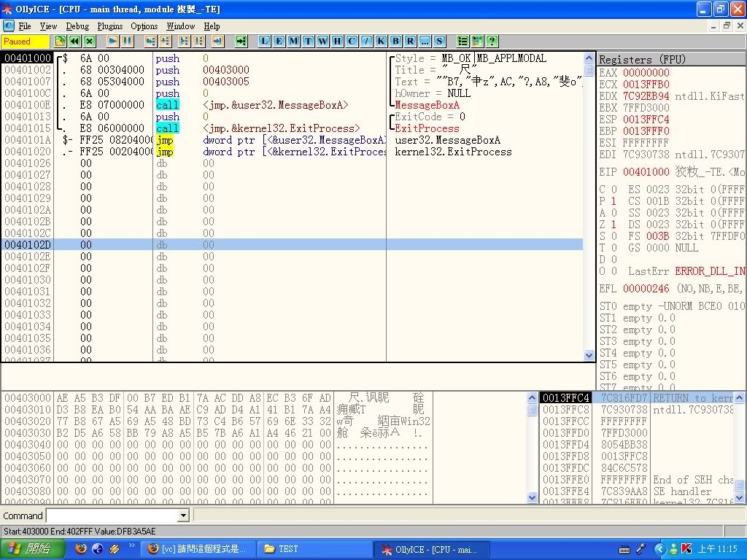Open the File menu

point(25,26)
